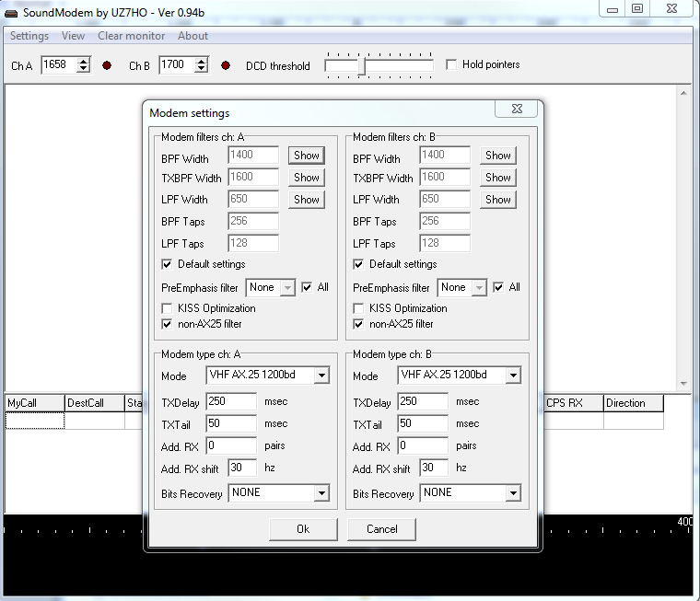The height and width of the screenshot is (601, 700).
Task: Expand Bits Recovery dropdown for channel B
Action: pyautogui.click(x=513, y=493)
